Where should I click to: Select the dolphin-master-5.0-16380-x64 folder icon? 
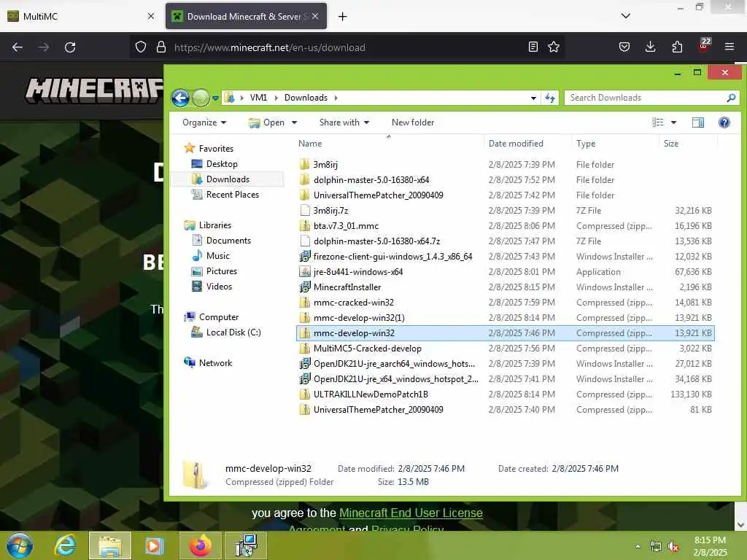(x=305, y=179)
